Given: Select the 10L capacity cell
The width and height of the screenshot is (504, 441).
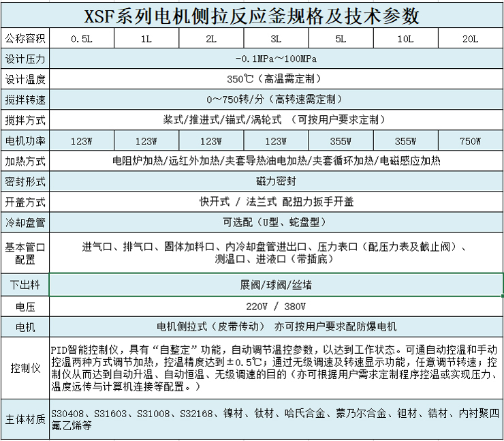Looking at the screenshot, I should click(x=405, y=39).
